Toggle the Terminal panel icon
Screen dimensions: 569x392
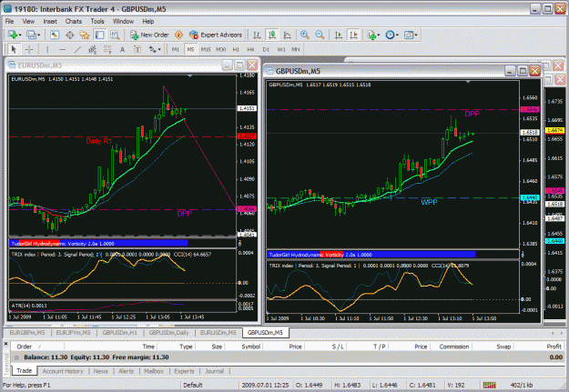coord(100,35)
